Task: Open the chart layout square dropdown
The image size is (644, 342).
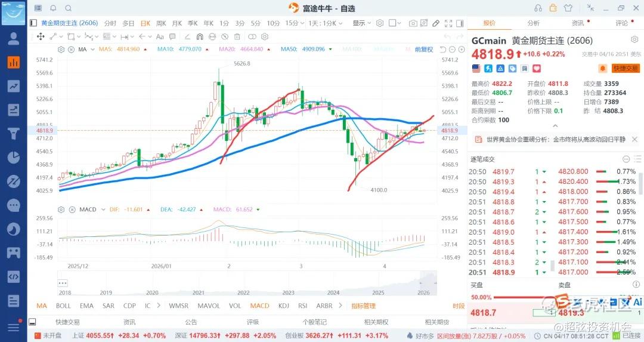Action: [x=394, y=23]
